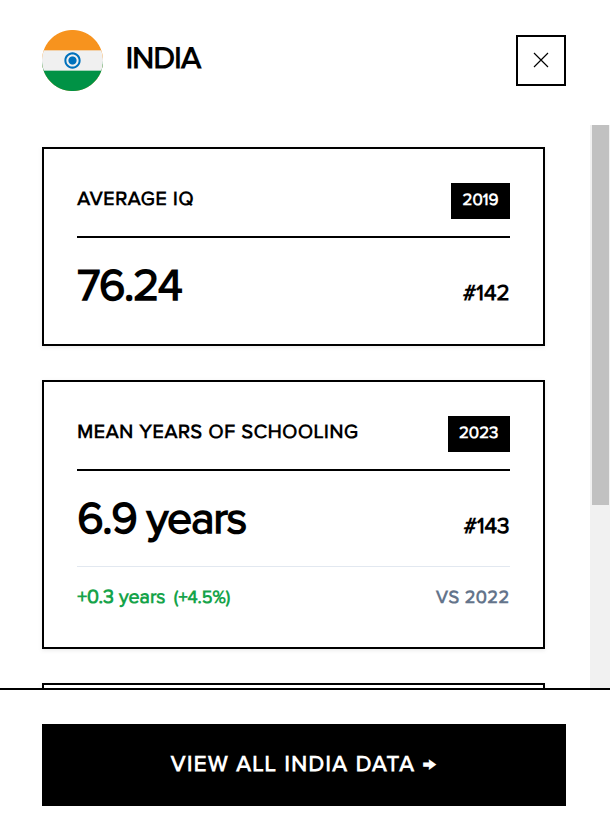This screenshot has height=836, width=610.
Task: Click the Average IQ card body
Action: click(293, 246)
